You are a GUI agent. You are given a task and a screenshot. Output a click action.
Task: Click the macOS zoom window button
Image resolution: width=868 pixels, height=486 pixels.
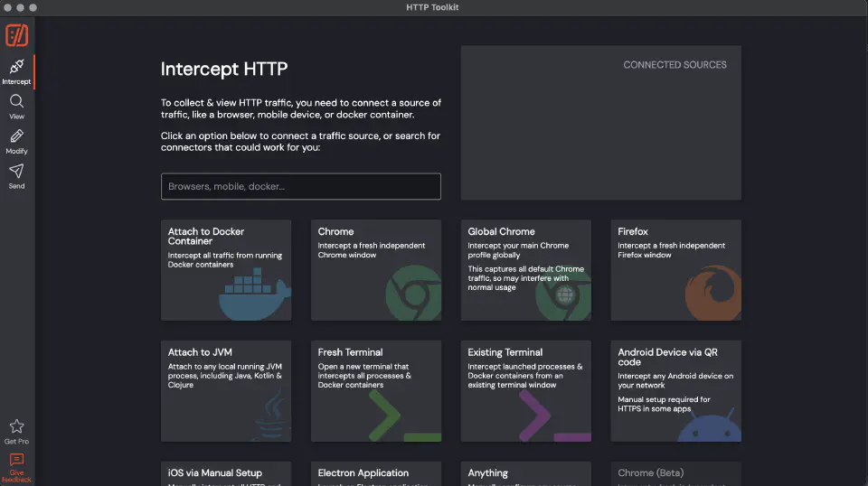click(33, 8)
